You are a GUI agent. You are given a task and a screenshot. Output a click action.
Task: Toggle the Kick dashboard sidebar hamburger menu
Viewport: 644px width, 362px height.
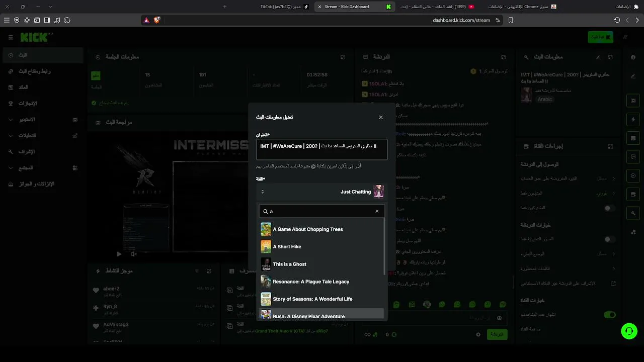click(x=11, y=37)
